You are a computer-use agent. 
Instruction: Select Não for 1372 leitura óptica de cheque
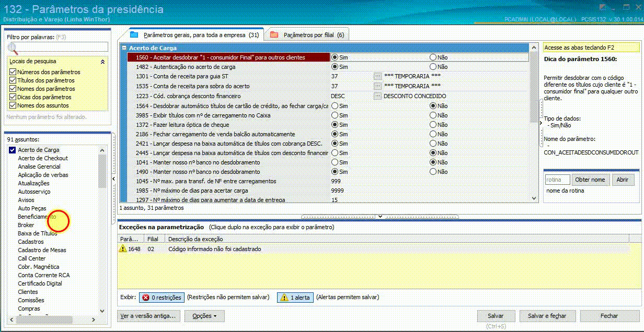click(433, 125)
